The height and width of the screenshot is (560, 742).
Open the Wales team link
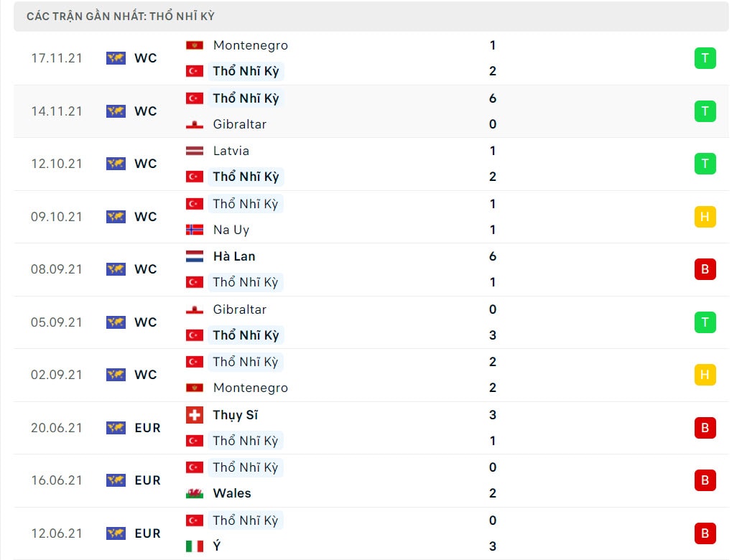(232, 493)
